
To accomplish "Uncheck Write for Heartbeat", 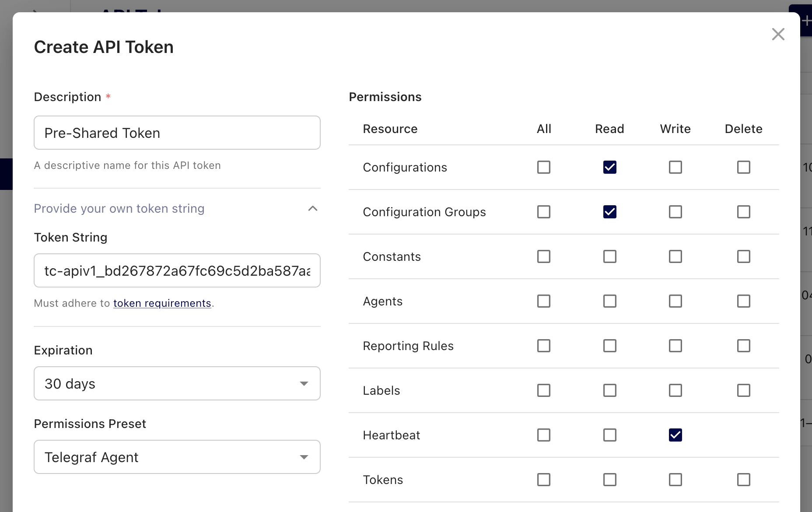I will pos(675,435).
